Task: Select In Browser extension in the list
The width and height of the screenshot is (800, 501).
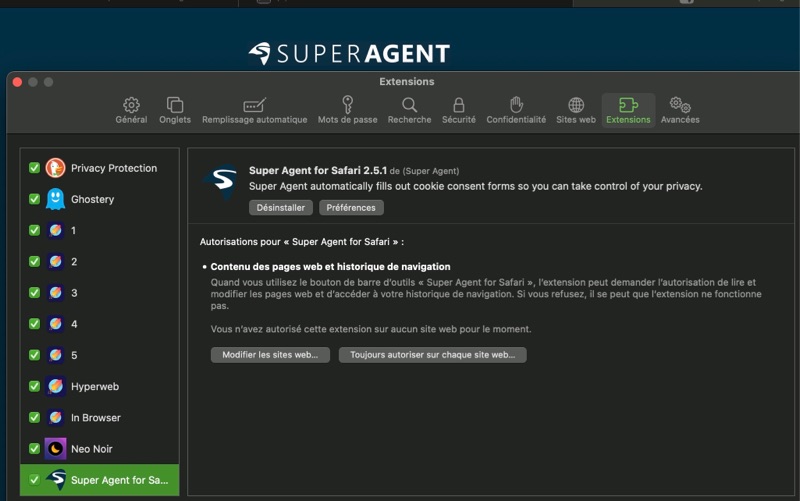Action: tap(96, 418)
